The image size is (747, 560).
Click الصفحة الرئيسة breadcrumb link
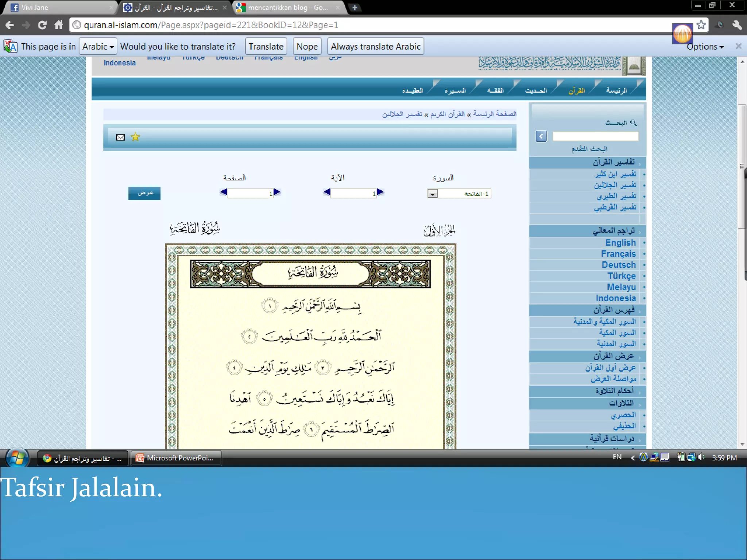(495, 114)
